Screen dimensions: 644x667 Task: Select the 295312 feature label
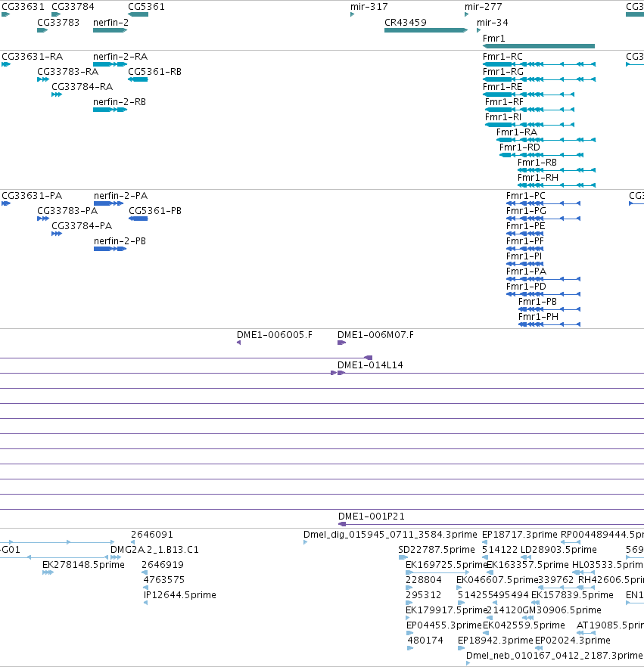pyautogui.click(x=424, y=594)
